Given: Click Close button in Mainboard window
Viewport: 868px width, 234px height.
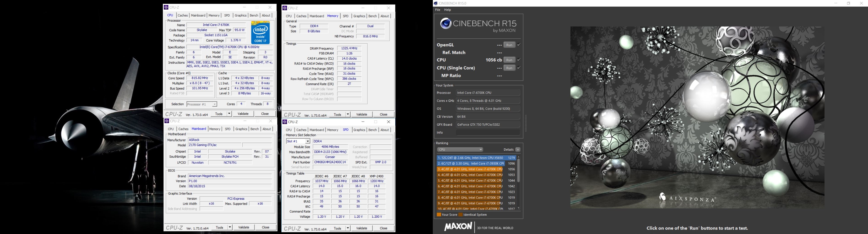Looking at the screenshot, I should pos(265,228).
